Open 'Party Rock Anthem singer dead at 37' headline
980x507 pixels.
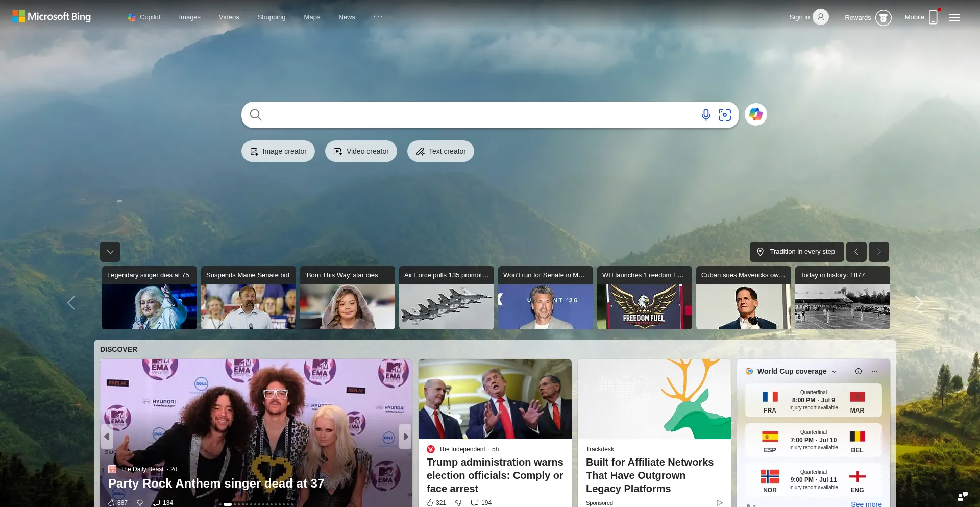[x=216, y=484]
